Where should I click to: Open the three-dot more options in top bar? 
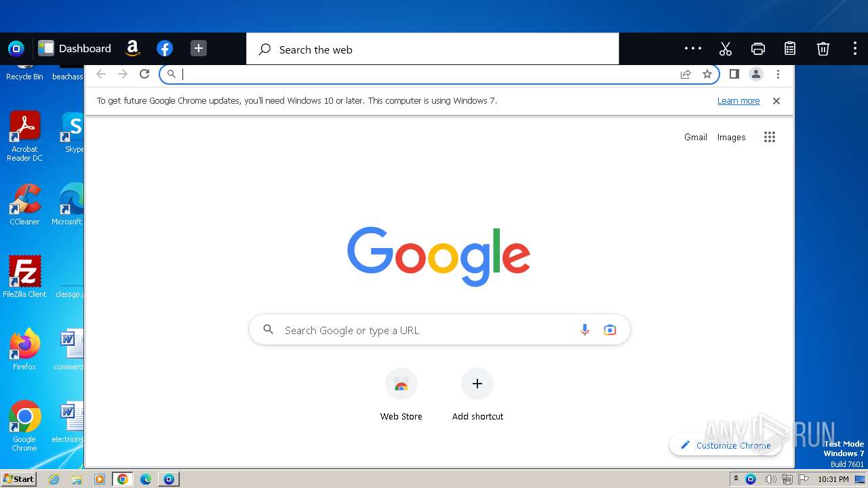coord(693,48)
